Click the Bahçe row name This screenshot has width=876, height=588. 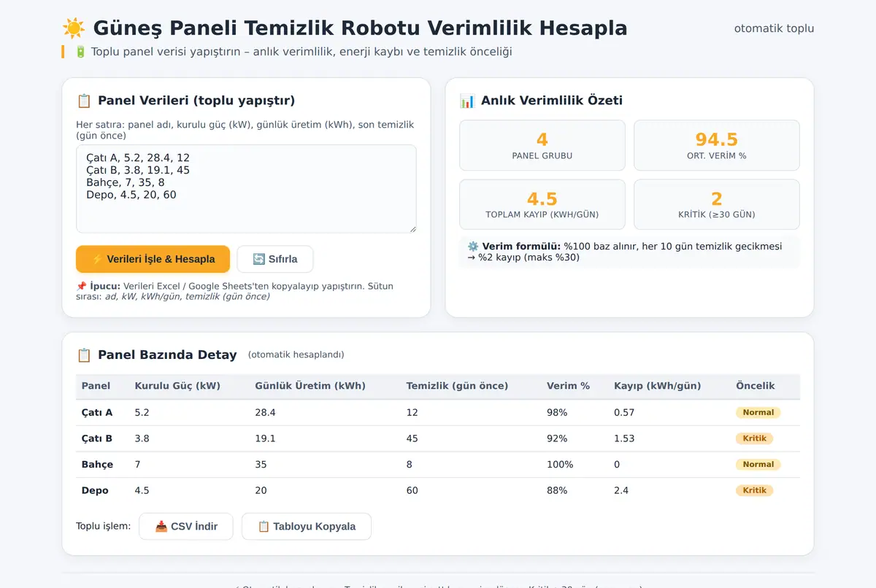[98, 465]
